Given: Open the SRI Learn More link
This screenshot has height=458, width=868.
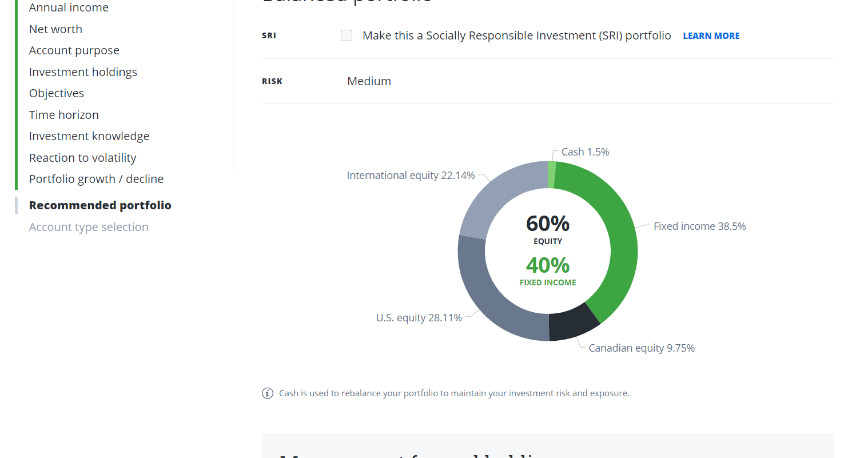Looking at the screenshot, I should point(711,36).
